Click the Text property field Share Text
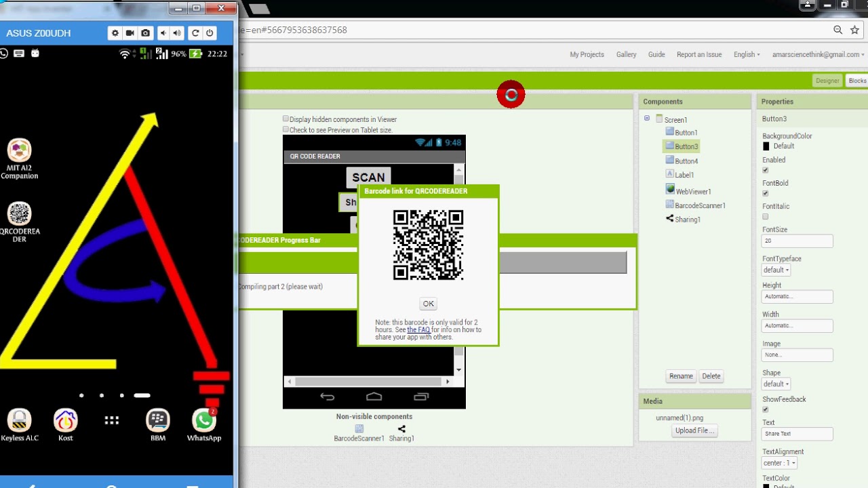This screenshot has height=488, width=868. (797, 434)
